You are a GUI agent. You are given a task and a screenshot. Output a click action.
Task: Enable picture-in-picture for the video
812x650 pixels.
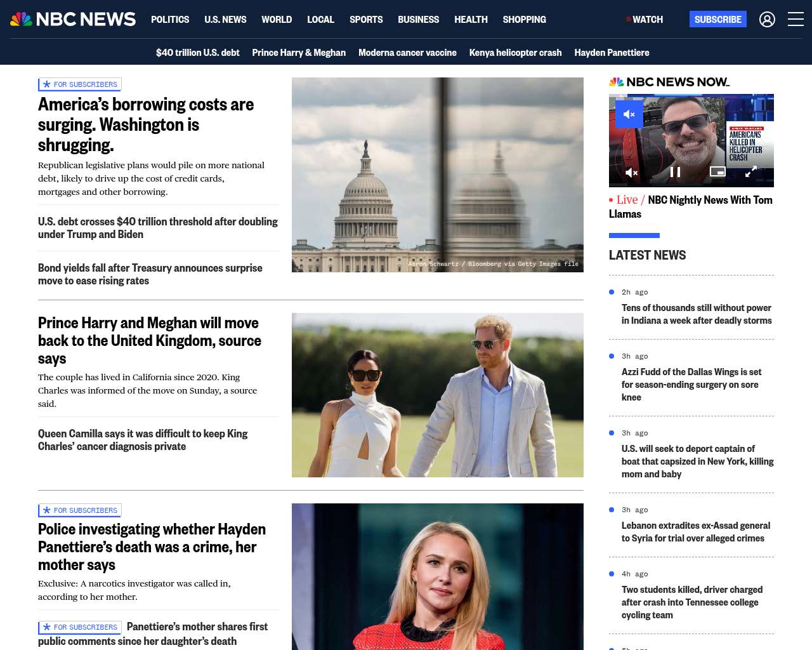pyautogui.click(x=717, y=171)
